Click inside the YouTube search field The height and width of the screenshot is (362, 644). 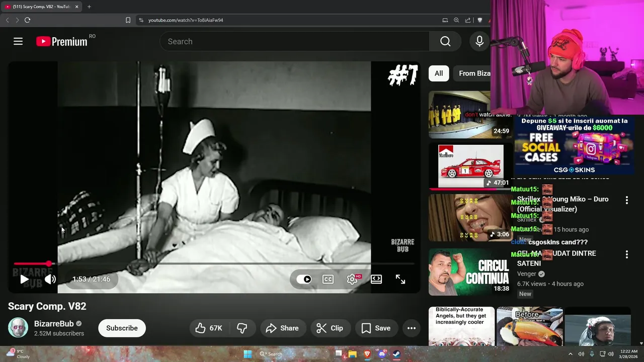[x=295, y=41]
